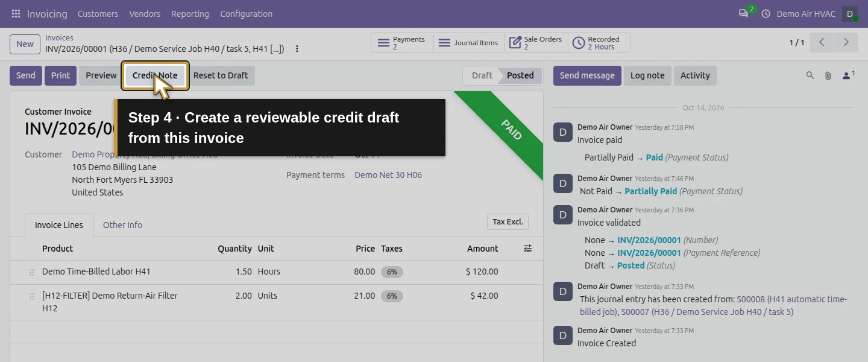
Task: Click the 2.00 quantity cell
Action: pyautogui.click(x=244, y=296)
